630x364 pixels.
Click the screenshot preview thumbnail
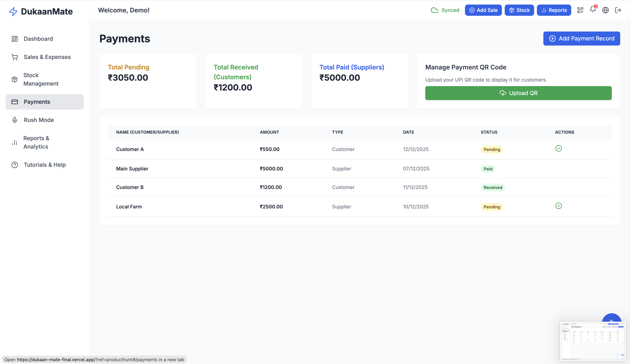[592, 341]
